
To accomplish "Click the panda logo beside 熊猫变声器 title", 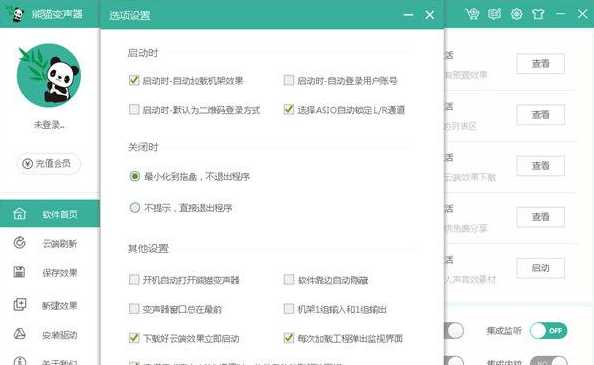I will (x=16, y=14).
